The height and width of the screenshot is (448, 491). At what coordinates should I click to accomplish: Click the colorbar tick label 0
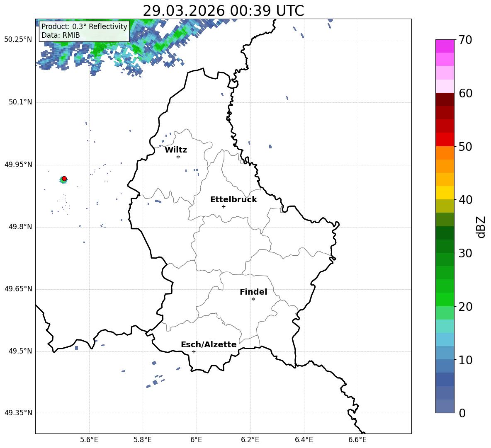462,413
